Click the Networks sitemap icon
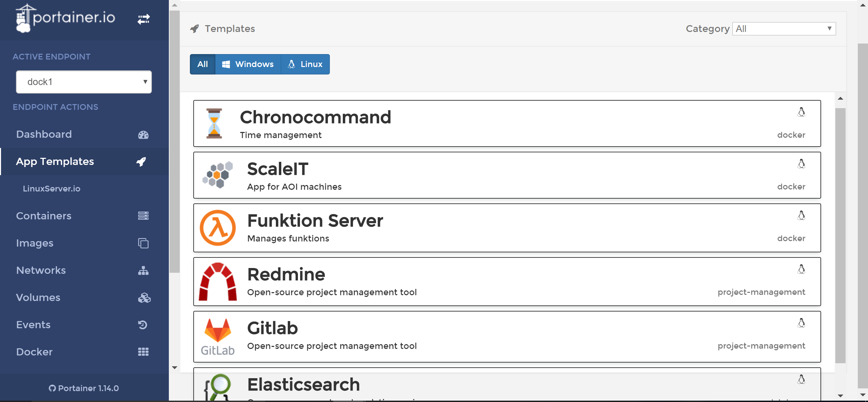 pos(143,270)
